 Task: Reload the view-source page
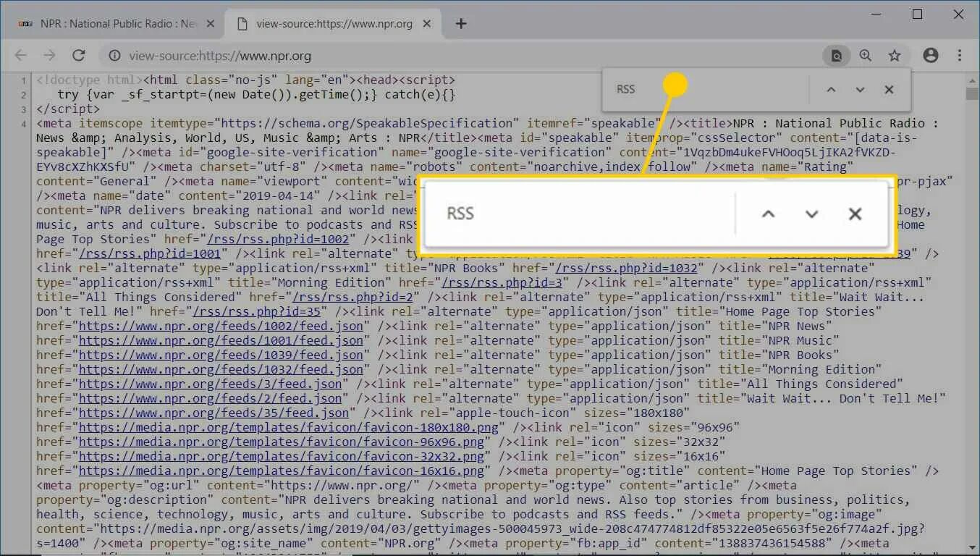pyautogui.click(x=79, y=56)
